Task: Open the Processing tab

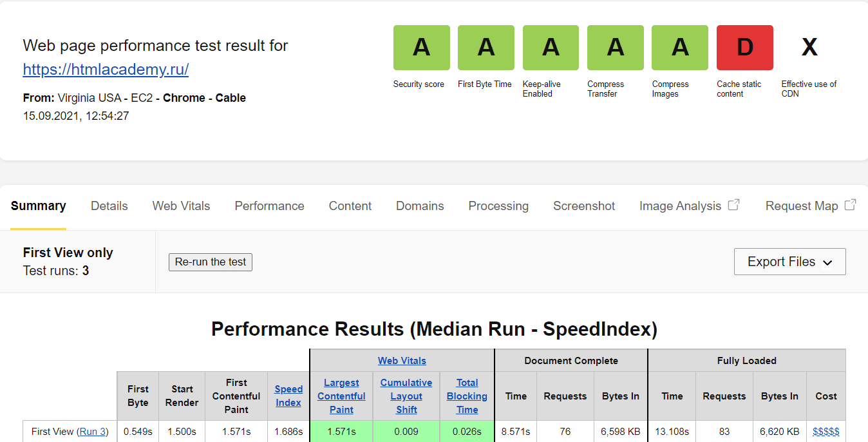Action: click(x=498, y=206)
